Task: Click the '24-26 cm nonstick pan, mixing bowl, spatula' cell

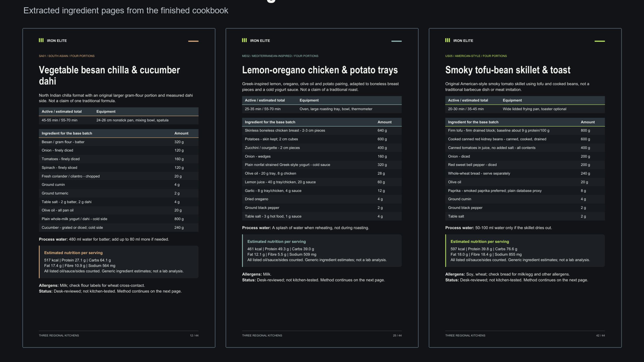Action: click(x=132, y=120)
